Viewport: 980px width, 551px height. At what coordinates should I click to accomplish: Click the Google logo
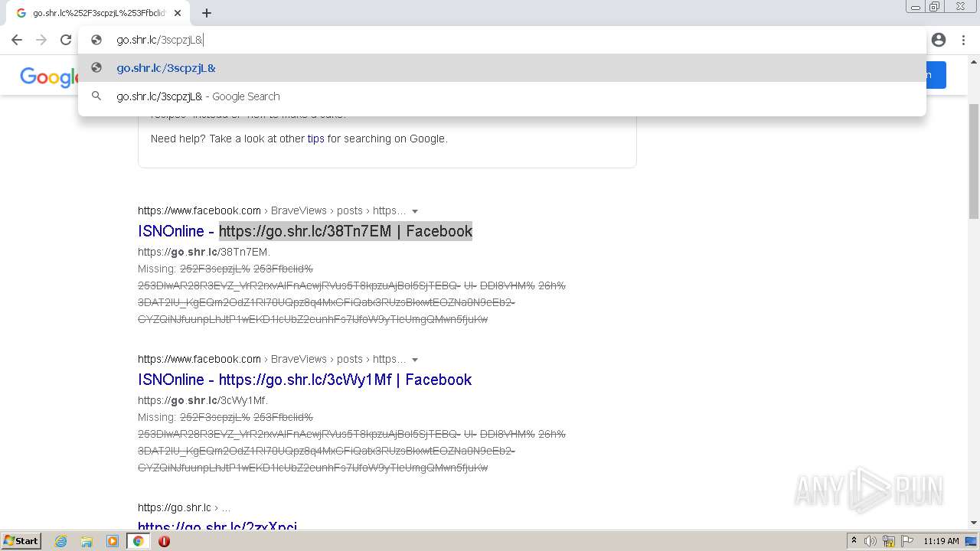pos(51,77)
